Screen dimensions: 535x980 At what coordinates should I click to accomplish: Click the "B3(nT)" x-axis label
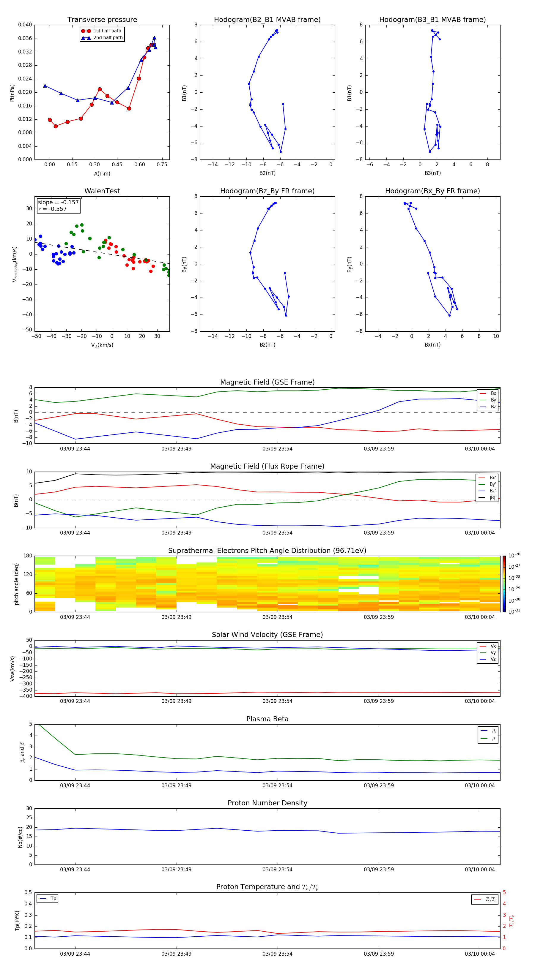432,173
